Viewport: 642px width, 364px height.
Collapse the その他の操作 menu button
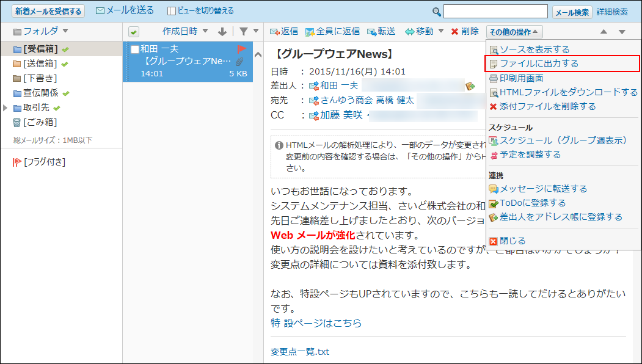514,32
